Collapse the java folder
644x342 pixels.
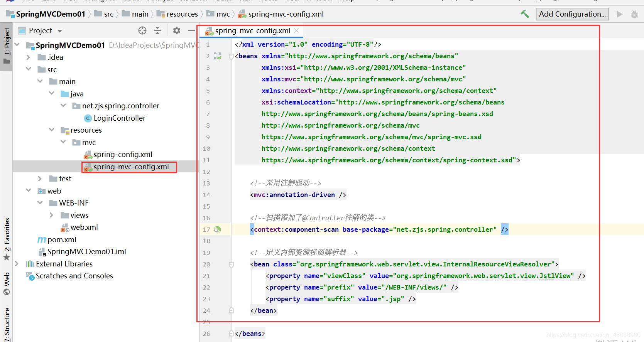(x=51, y=94)
